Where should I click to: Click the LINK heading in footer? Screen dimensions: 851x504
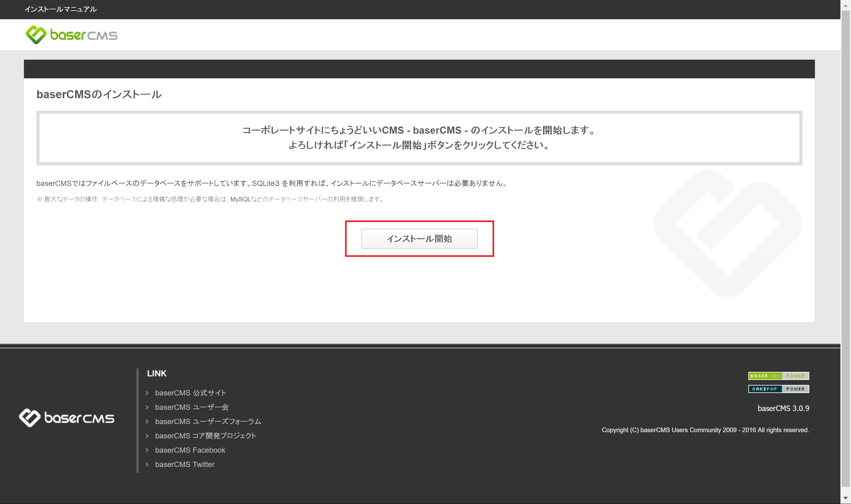pos(157,373)
